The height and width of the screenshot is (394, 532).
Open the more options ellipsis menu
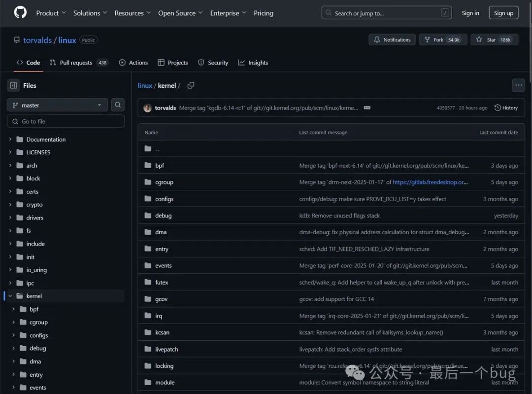(518, 85)
